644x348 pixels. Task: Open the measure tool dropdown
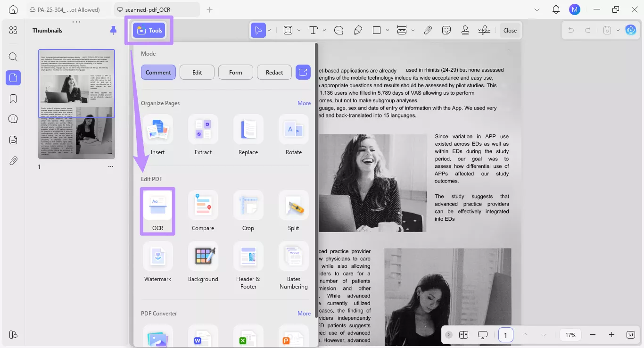tap(413, 30)
